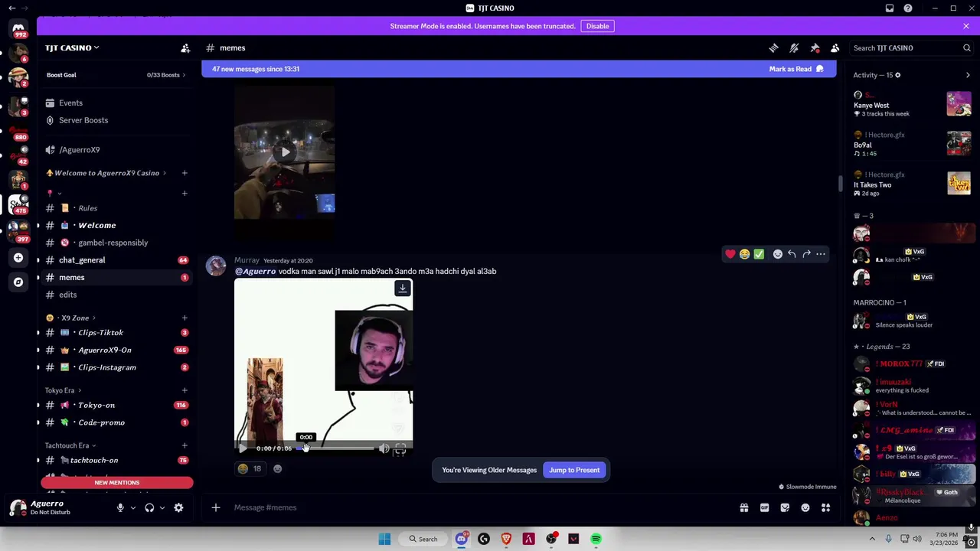Collapse Welcome to AguerroX9 Casino category
The height and width of the screenshot is (551, 980).
pos(106,173)
